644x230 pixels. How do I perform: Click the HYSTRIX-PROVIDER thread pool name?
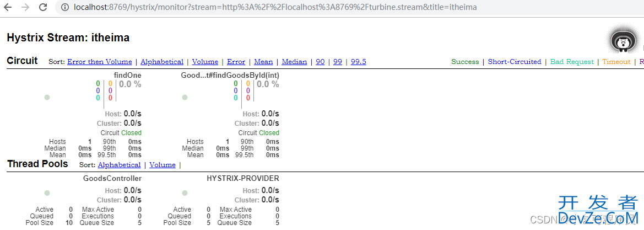pos(243,179)
